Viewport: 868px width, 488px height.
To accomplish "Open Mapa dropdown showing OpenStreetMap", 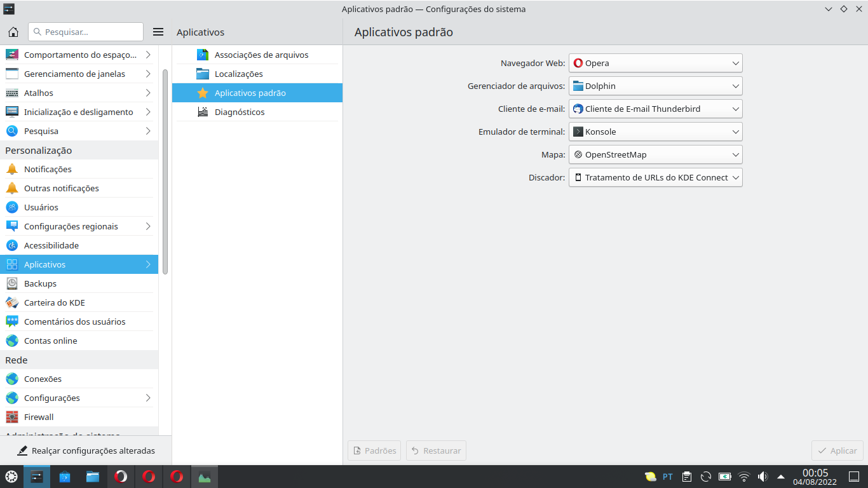I will [x=656, y=154].
